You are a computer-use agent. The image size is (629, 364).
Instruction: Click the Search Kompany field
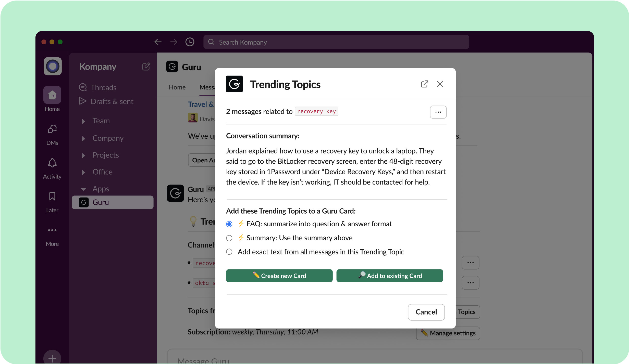point(336,42)
